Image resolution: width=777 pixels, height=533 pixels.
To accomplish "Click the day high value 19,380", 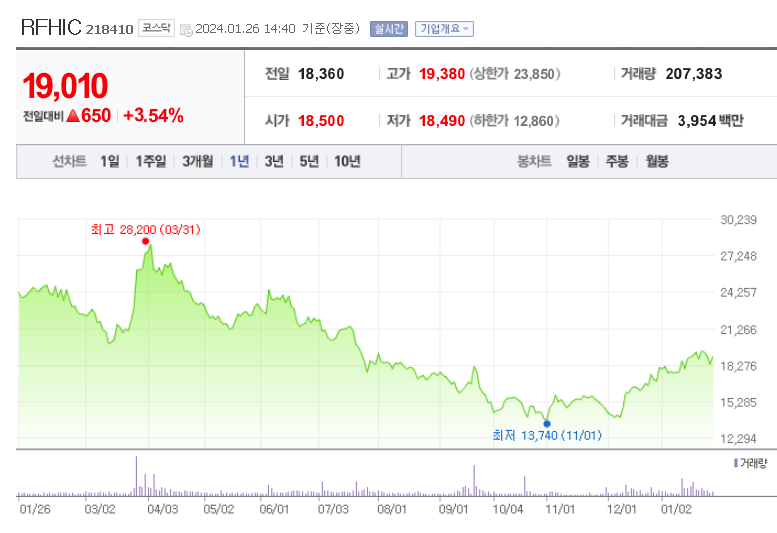I will click(x=442, y=74).
